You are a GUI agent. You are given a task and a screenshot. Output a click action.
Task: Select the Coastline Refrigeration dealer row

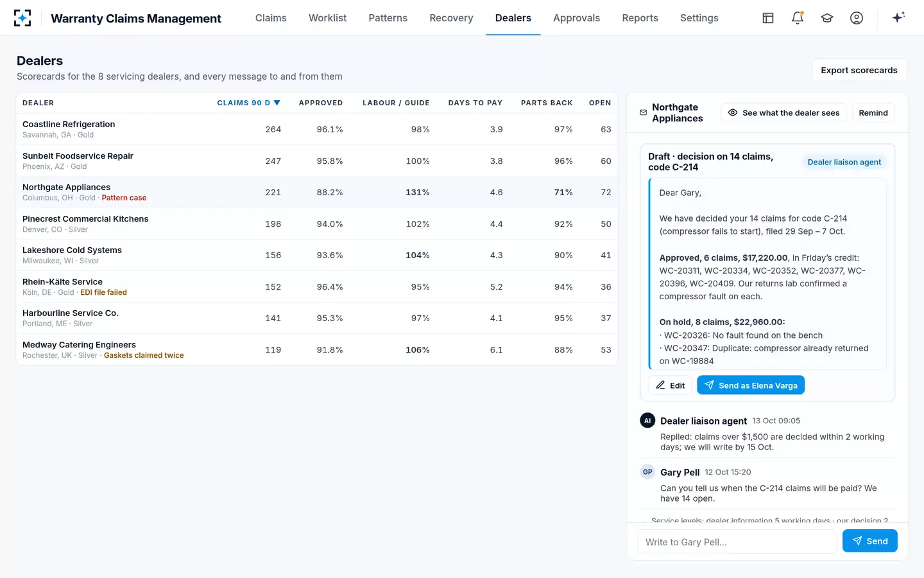(317, 129)
